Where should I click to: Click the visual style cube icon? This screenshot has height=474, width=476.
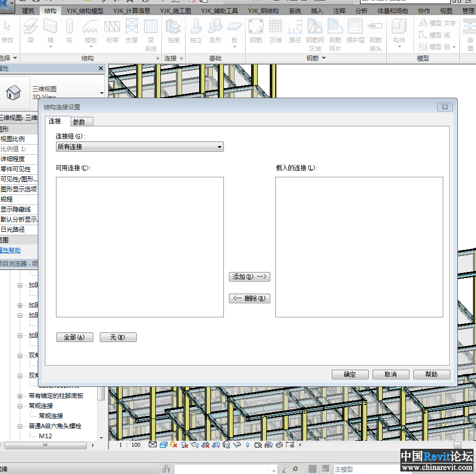pos(163,445)
